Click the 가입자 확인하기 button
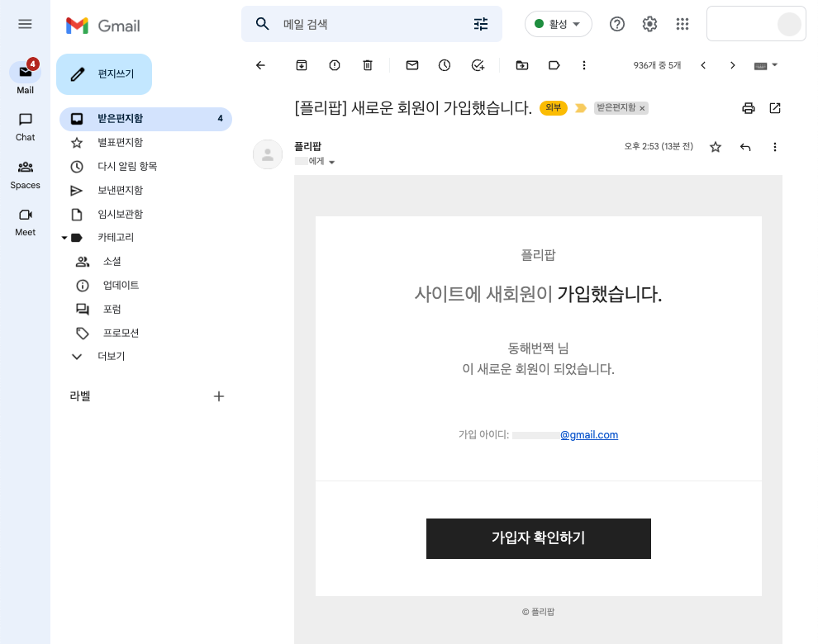 pos(539,538)
